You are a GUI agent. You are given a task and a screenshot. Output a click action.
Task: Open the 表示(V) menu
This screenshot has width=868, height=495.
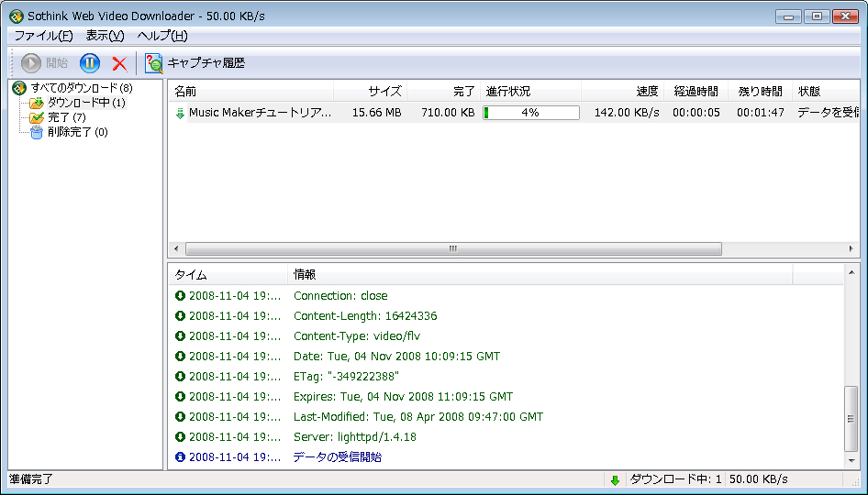pyautogui.click(x=105, y=36)
